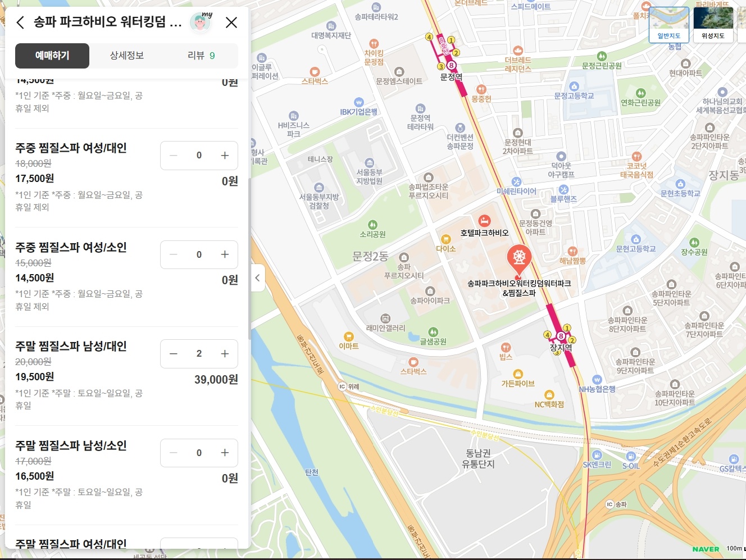Click the 17,500원 price text
Viewport: 746px width, 560px height.
coord(35,179)
